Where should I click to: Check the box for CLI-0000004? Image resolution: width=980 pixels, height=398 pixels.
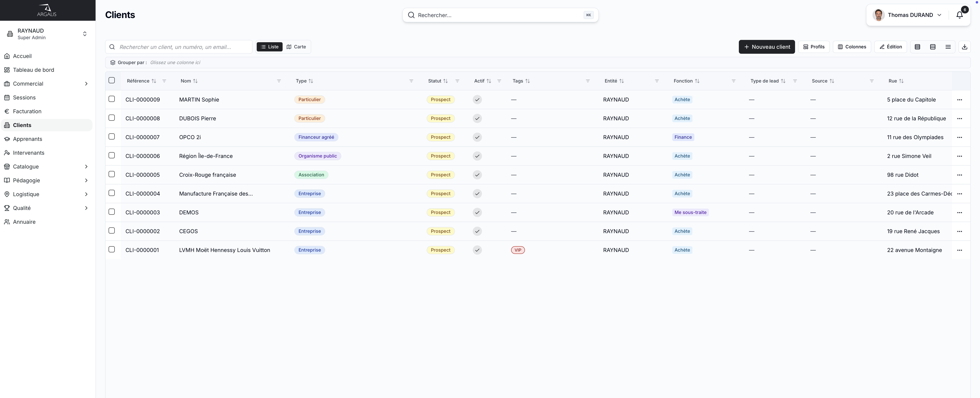click(x=111, y=193)
